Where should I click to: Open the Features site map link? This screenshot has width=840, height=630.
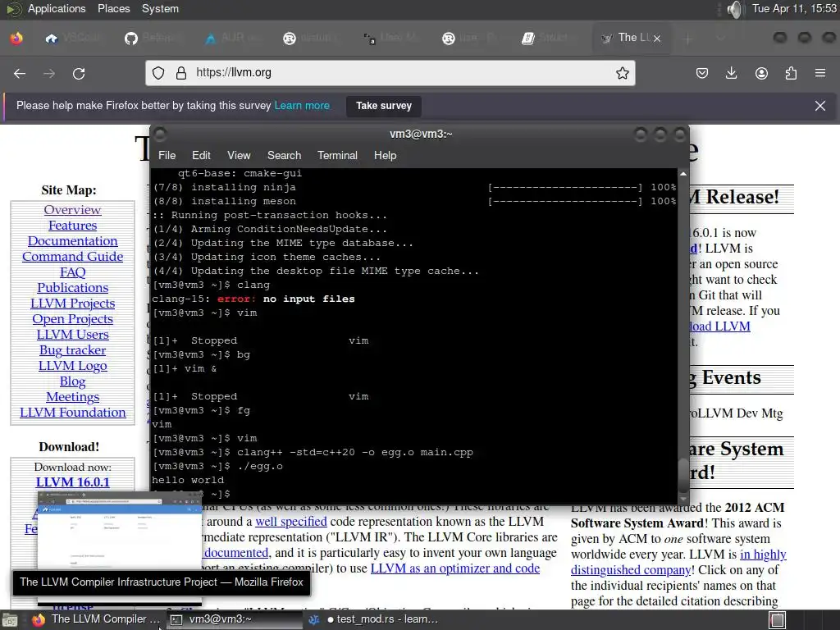[x=72, y=226]
